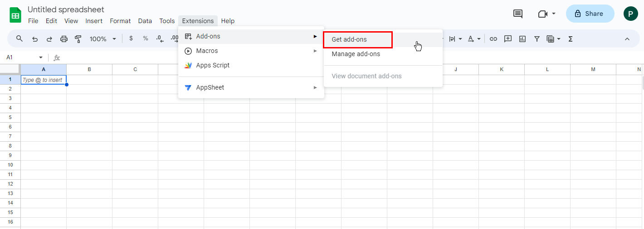Click the Undo icon in toolbar

(x=35, y=39)
